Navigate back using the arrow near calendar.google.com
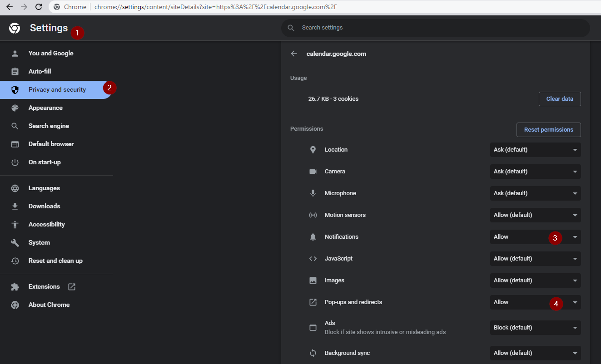601x364 pixels. click(x=294, y=53)
